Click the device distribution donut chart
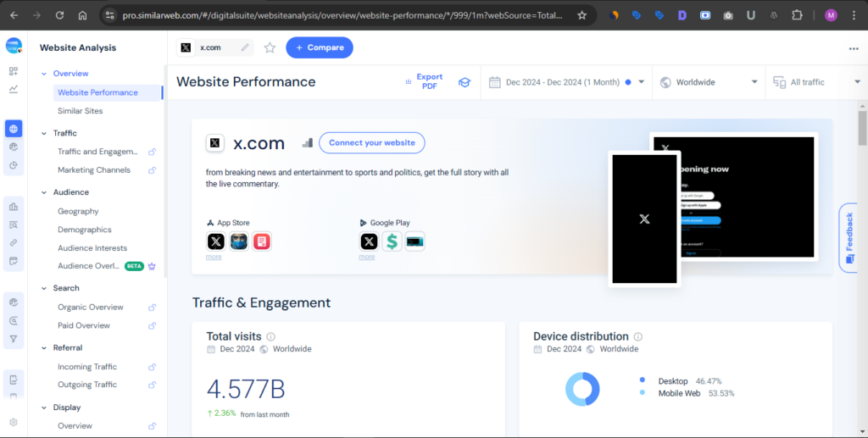 coord(582,389)
